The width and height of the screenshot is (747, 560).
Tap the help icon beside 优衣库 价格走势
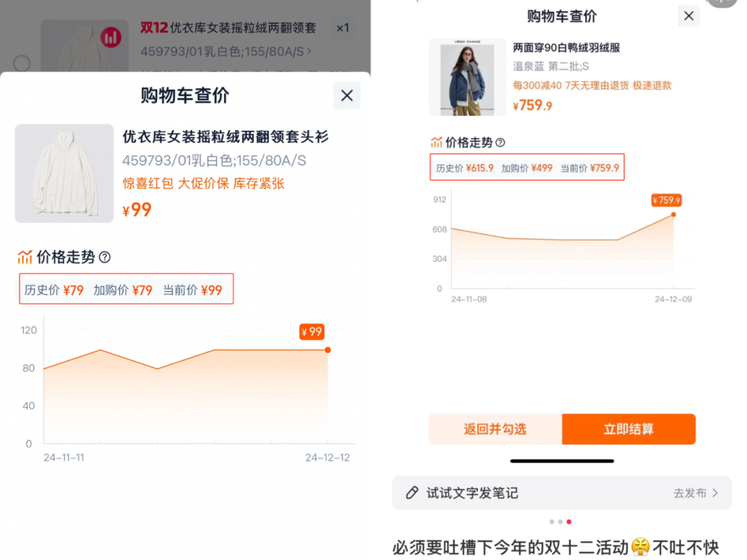click(105, 258)
